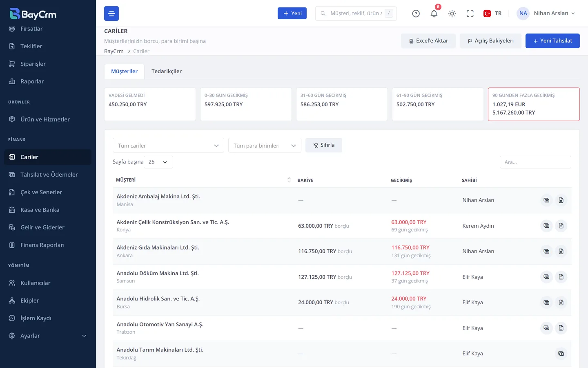Expand the Ayarlar sidebar menu
Screen dimensions: 588x368
point(48,336)
